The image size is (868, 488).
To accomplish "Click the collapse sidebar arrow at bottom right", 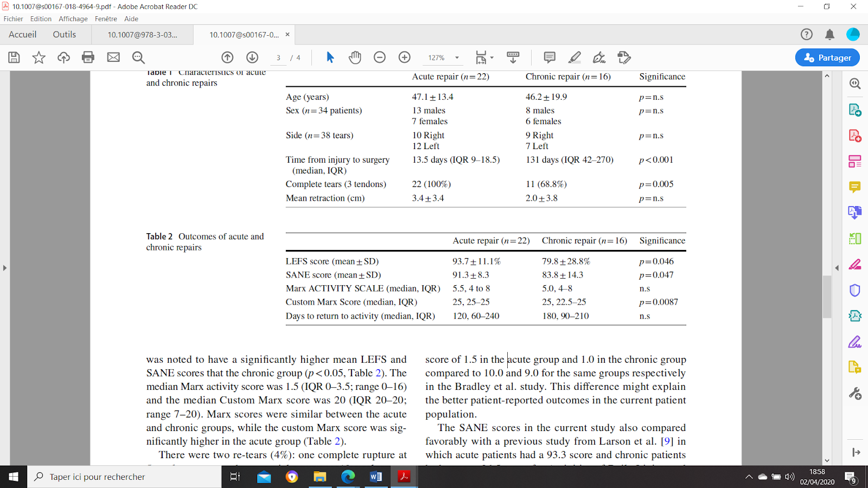I will click(856, 452).
